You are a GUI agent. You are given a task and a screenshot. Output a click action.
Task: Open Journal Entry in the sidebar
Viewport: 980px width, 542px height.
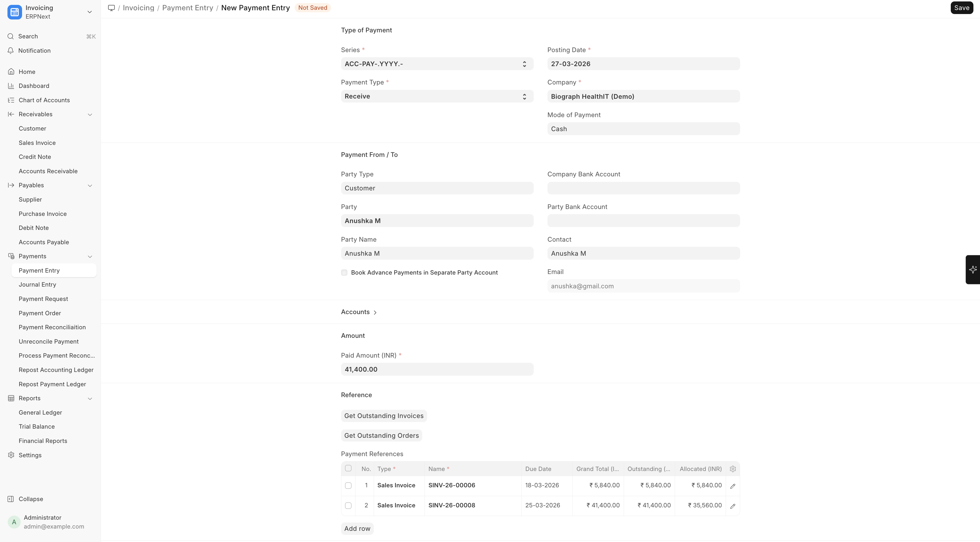[x=37, y=284]
